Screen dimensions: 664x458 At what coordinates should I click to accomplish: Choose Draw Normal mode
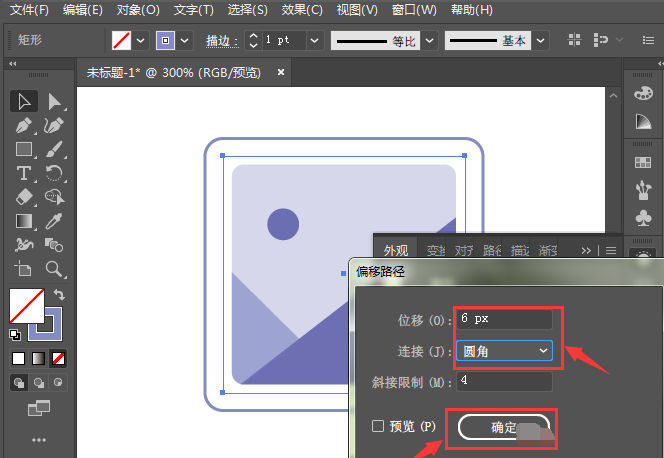coord(19,383)
